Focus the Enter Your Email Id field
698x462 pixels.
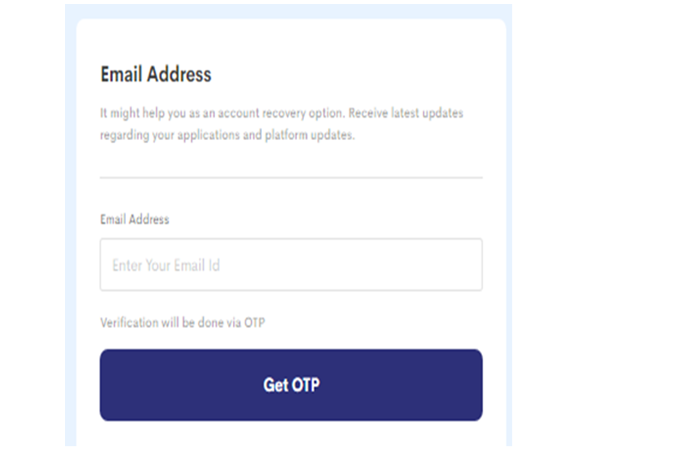tap(291, 265)
